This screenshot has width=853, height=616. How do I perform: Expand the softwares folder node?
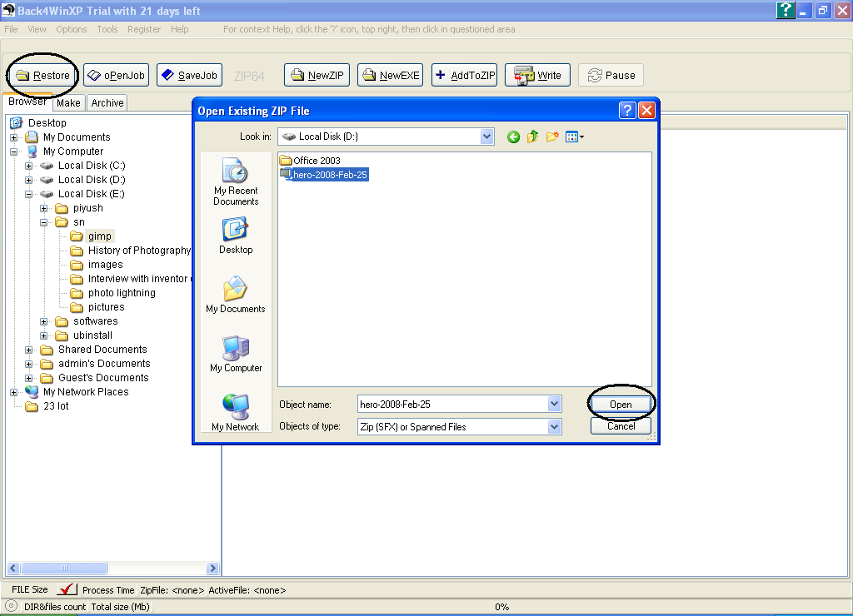click(44, 322)
